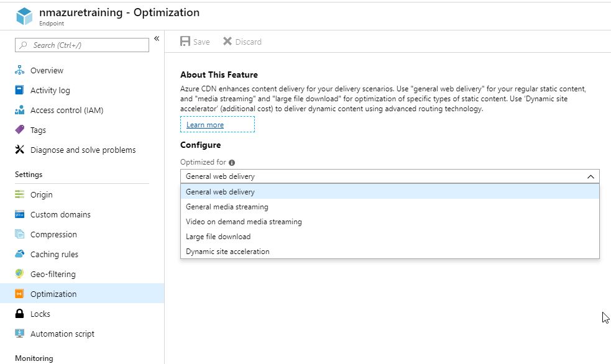Open the Learn more link

205,125
